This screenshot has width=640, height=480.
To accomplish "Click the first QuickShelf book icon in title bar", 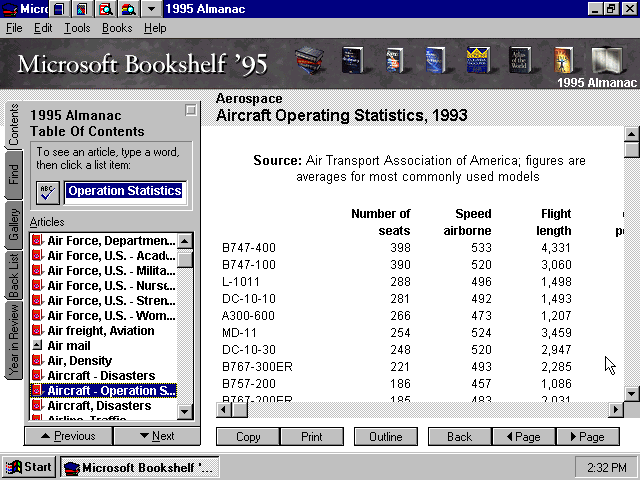I will (x=59, y=9).
